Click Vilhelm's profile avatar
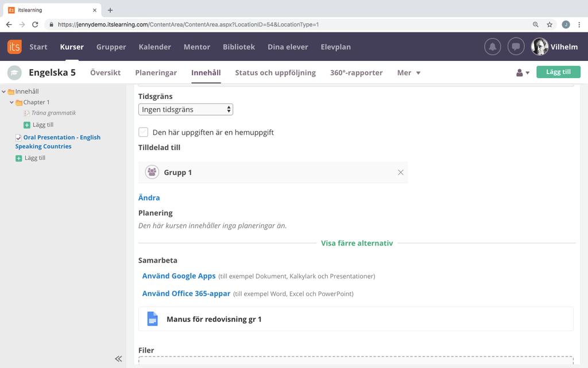 pyautogui.click(x=540, y=47)
